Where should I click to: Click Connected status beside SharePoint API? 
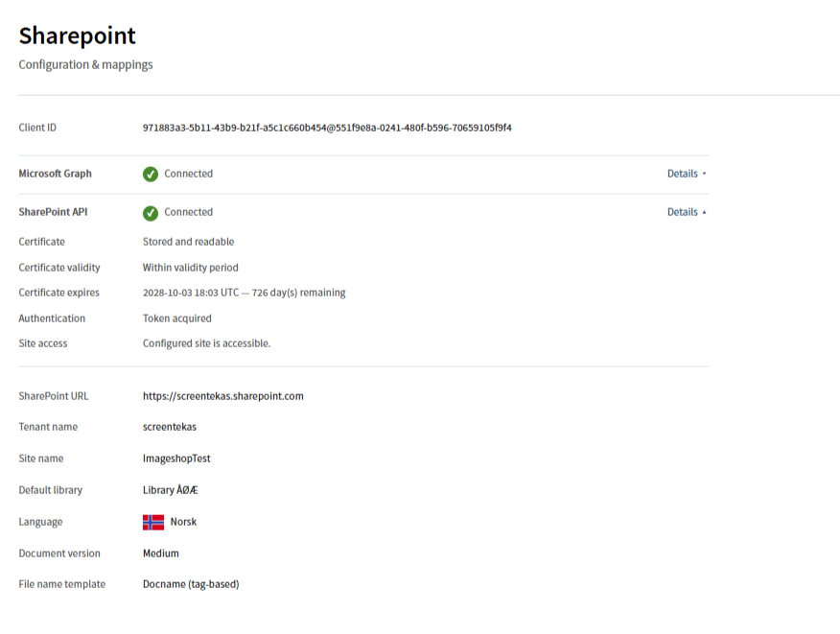pos(189,212)
